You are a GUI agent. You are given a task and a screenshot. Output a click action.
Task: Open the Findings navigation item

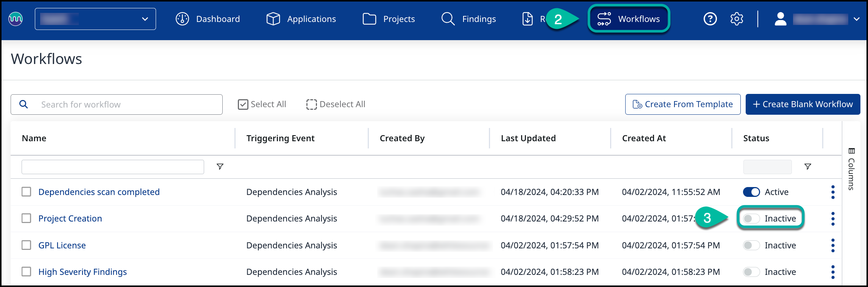coord(469,19)
